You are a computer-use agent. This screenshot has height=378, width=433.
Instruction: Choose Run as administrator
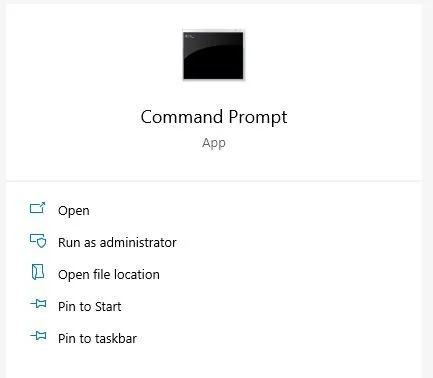click(117, 242)
